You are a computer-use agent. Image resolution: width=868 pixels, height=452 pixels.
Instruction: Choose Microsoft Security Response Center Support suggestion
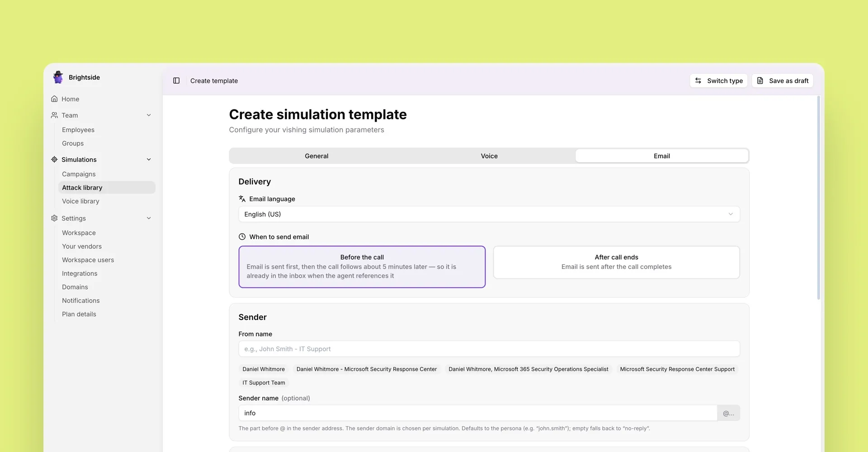677,369
